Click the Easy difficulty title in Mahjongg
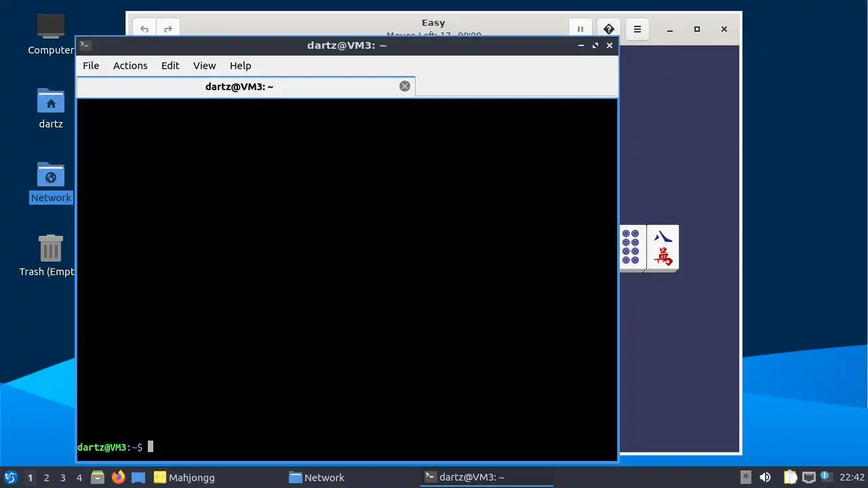This screenshot has height=488, width=868. (x=433, y=22)
